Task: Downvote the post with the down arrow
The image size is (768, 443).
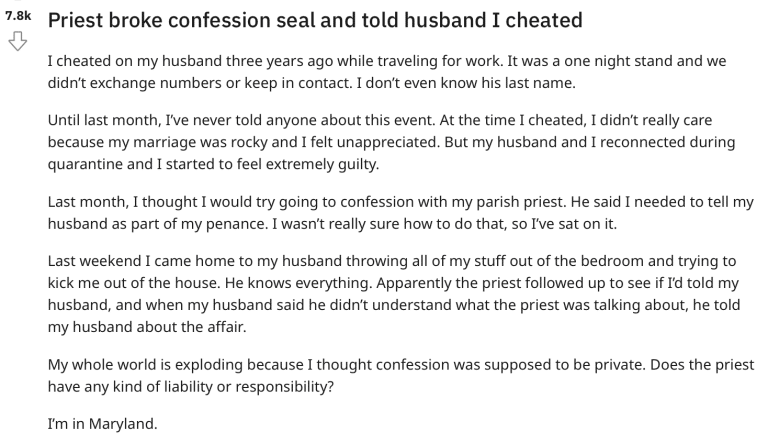Action: pyautogui.click(x=18, y=41)
